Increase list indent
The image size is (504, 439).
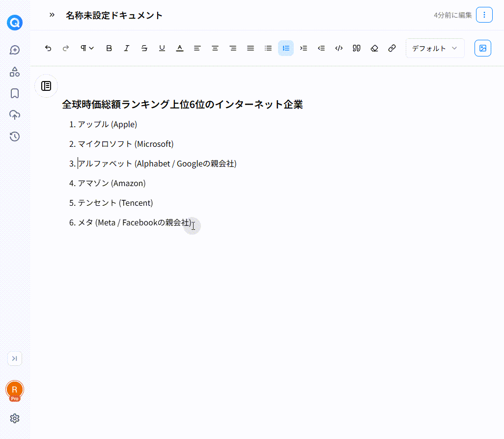(304, 48)
